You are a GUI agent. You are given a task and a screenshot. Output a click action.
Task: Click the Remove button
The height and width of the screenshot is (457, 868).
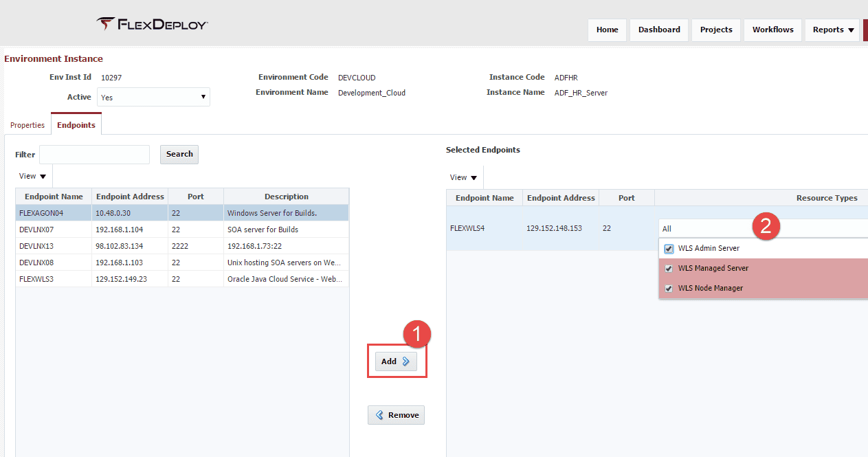tap(396, 415)
